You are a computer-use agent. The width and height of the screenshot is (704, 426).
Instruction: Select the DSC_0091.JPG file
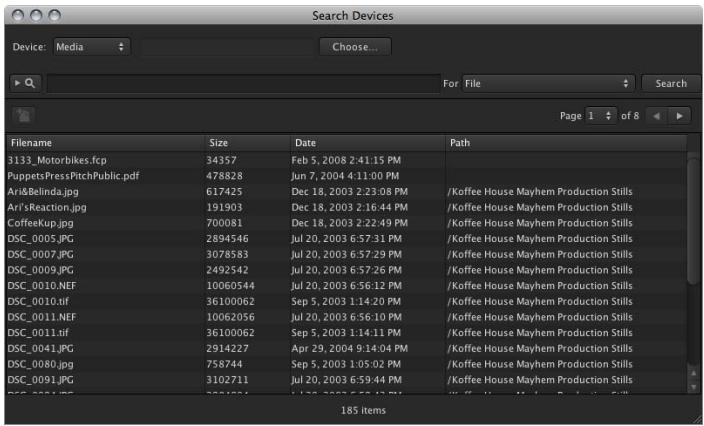click(x=40, y=380)
